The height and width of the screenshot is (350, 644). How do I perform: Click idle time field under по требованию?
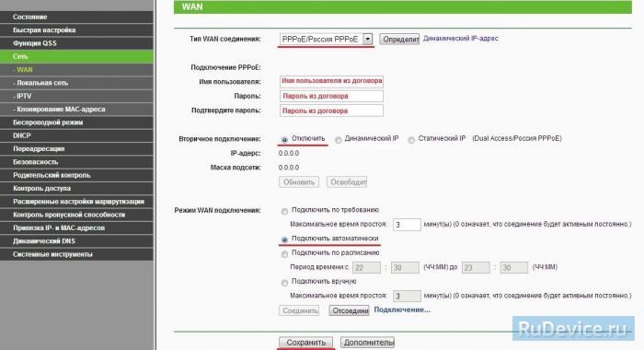(407, 225)
